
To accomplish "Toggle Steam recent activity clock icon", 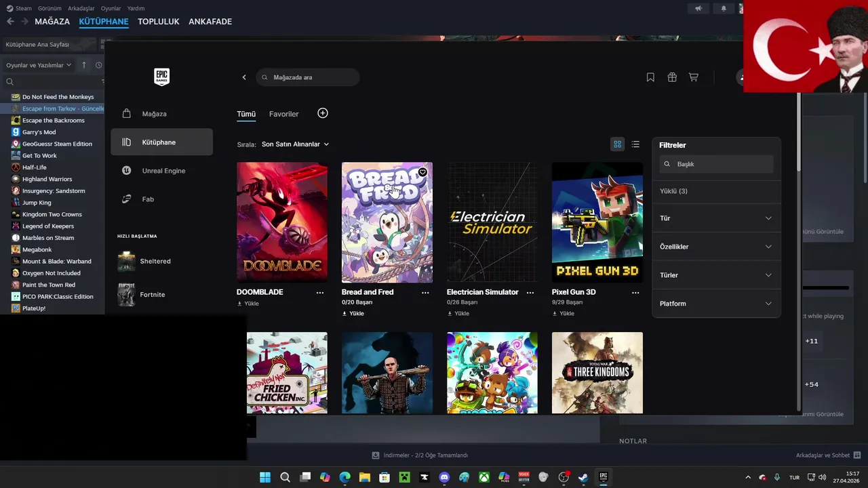I will click(x=99, y=65).
